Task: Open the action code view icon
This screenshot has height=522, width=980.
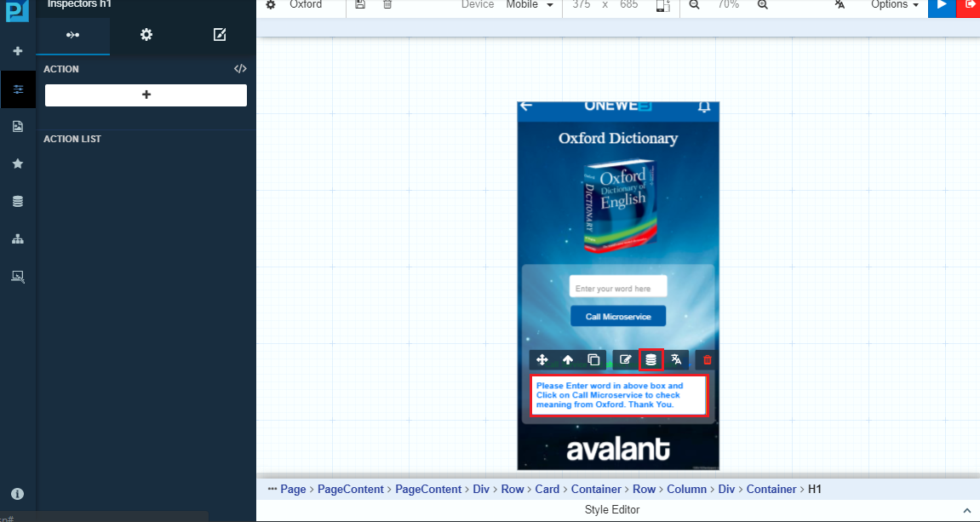Action: tap(240, 69)
